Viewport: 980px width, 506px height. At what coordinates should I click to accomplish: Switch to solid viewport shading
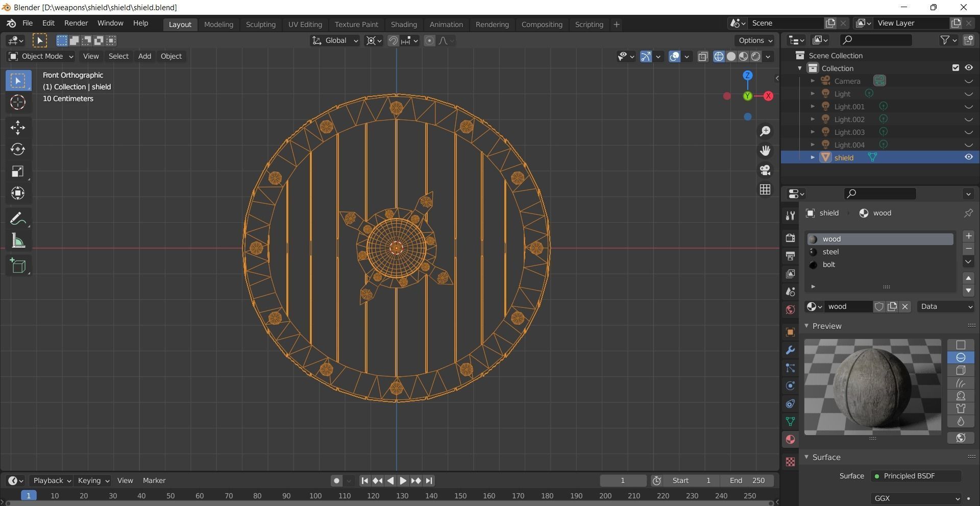[x=731, y=57]
